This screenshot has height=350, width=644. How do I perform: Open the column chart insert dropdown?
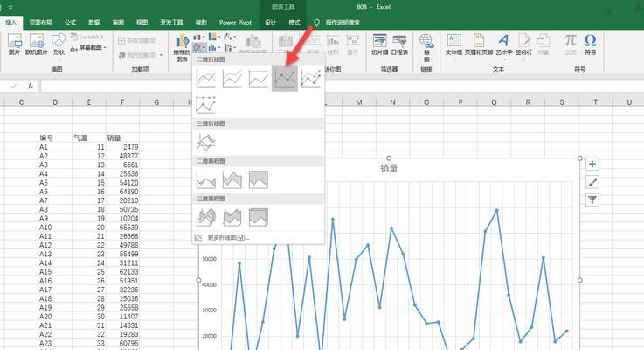point(199,37)
